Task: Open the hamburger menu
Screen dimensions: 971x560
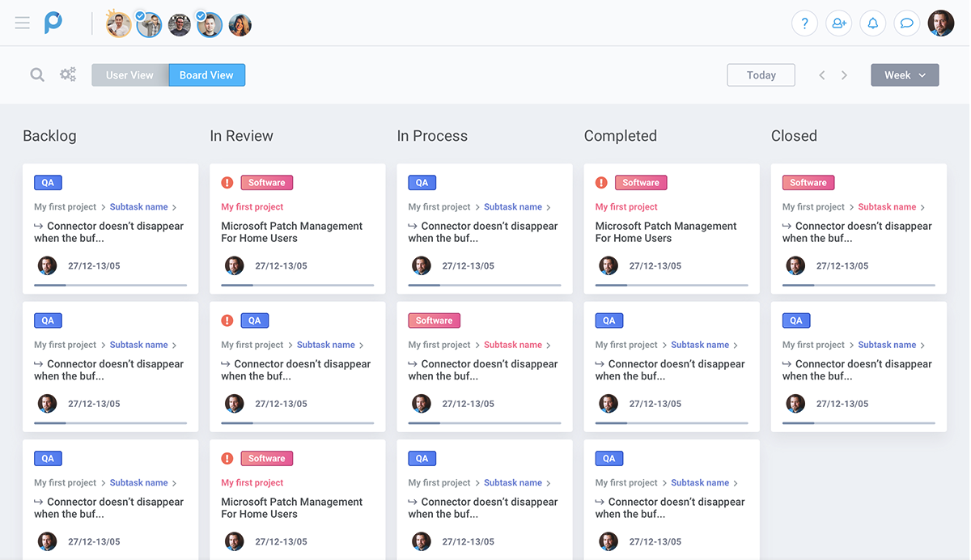Action: coord(23,23)
